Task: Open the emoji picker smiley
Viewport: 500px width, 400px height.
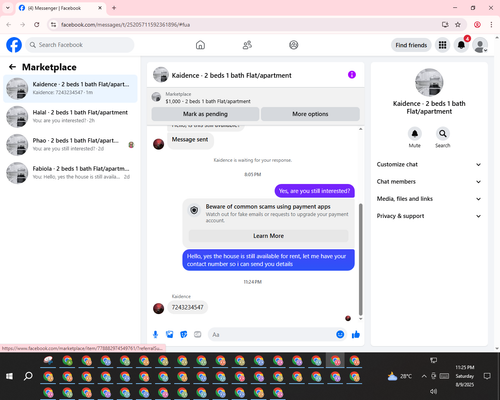Action: (340, 334)
